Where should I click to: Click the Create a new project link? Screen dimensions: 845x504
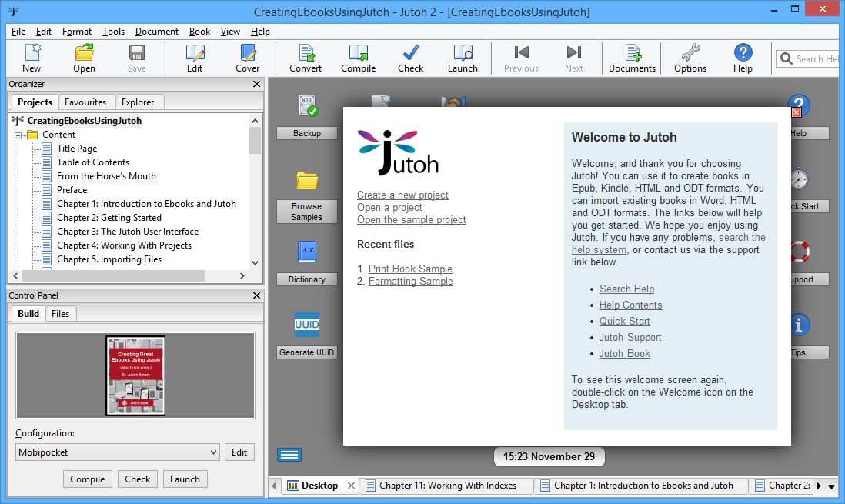402,195
